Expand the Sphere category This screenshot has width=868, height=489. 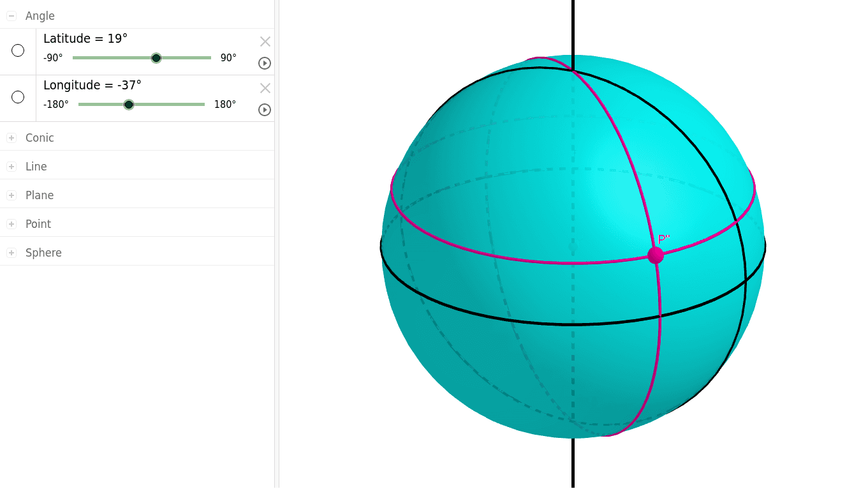[11, 253]
